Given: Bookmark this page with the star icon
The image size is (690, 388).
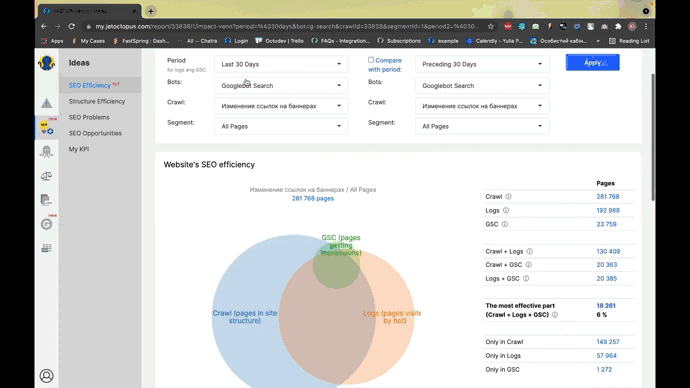Looking at the screenshot, I should coord(491,26).
